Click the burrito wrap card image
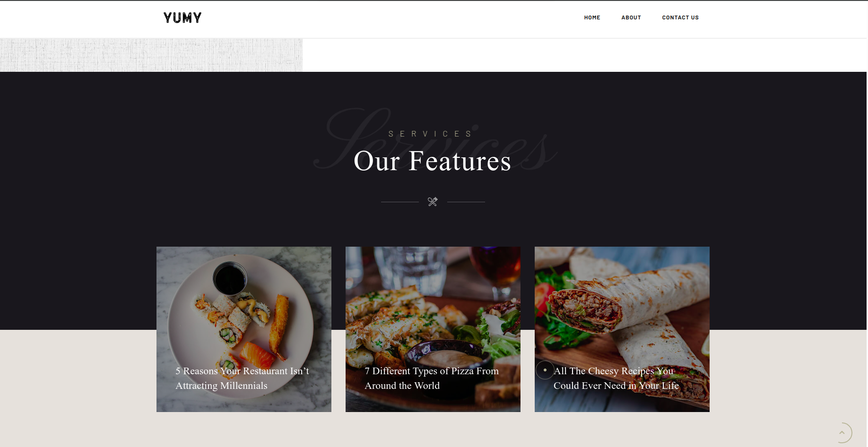This screenshot has height=447, width=868. (x=622, y=329)
